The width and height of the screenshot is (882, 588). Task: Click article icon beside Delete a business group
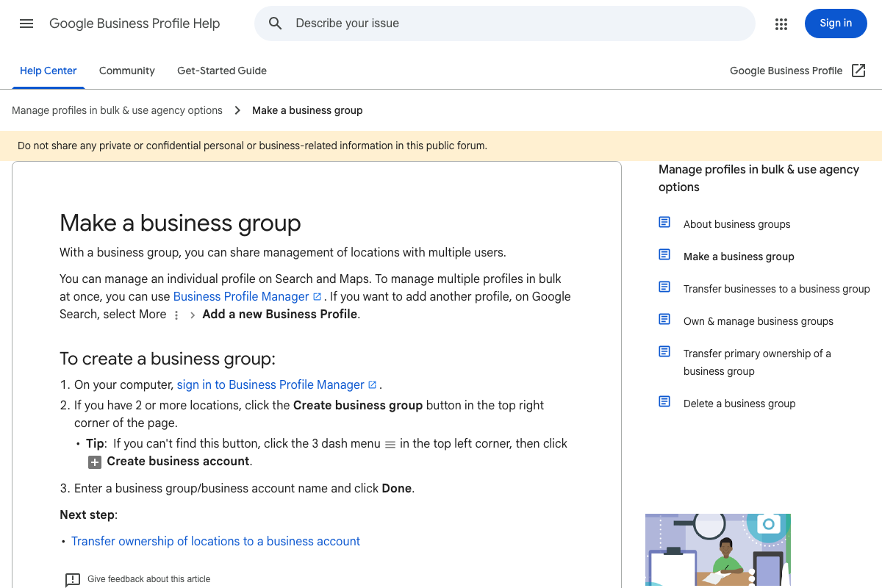(x=664, y=401)
